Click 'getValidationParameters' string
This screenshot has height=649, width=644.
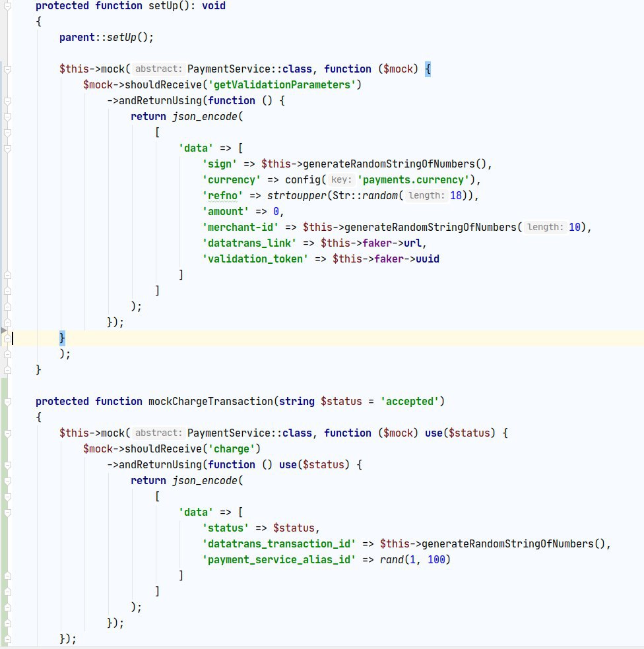click(x=282, y=85)
